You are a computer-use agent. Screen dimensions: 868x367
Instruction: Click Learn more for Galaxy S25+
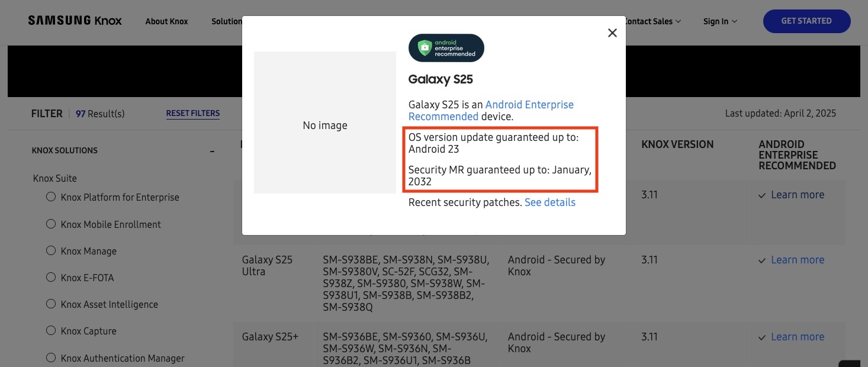(x=797, y=337)
